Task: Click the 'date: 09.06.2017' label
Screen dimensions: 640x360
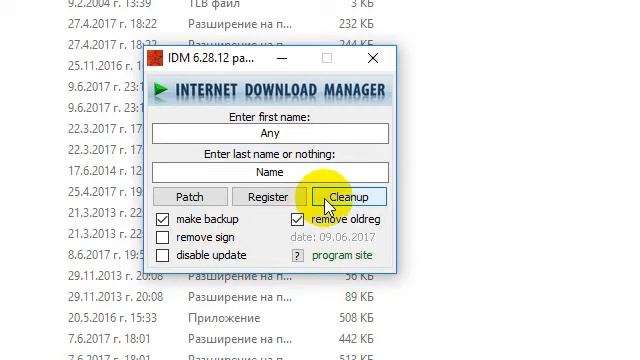Action: 333,237
